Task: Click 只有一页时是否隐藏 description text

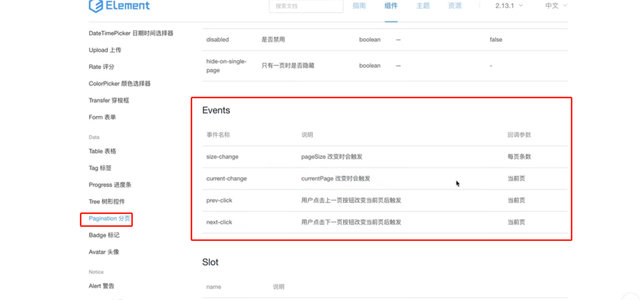Action: coord(288,66)
